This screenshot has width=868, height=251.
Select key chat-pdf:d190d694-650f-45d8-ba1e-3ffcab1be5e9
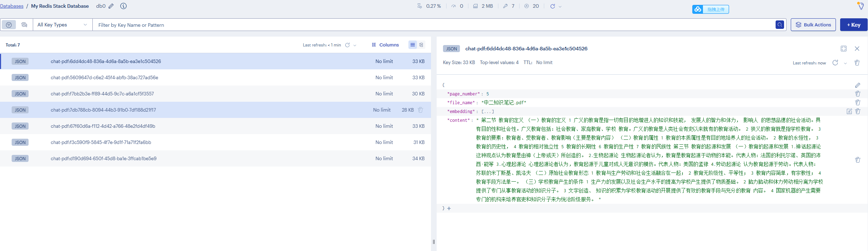[216, 158]
